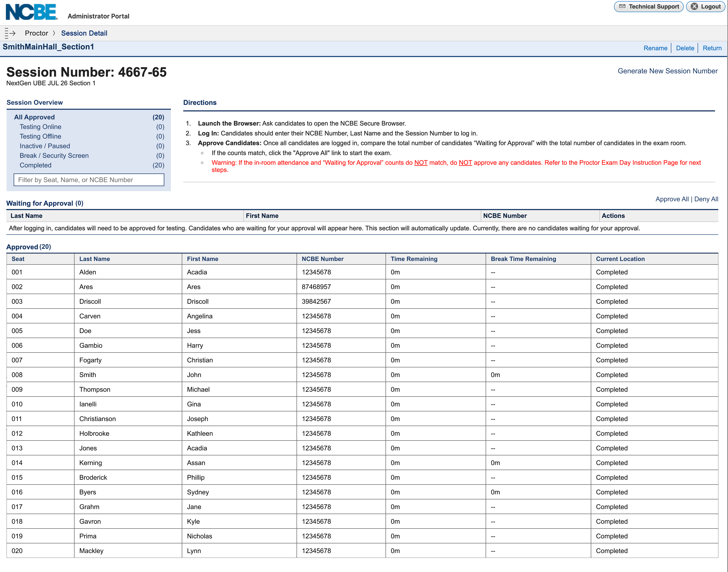Filter by Testing Offline
The width and height of the screenshot is (728, 572).
coord(92,136)
